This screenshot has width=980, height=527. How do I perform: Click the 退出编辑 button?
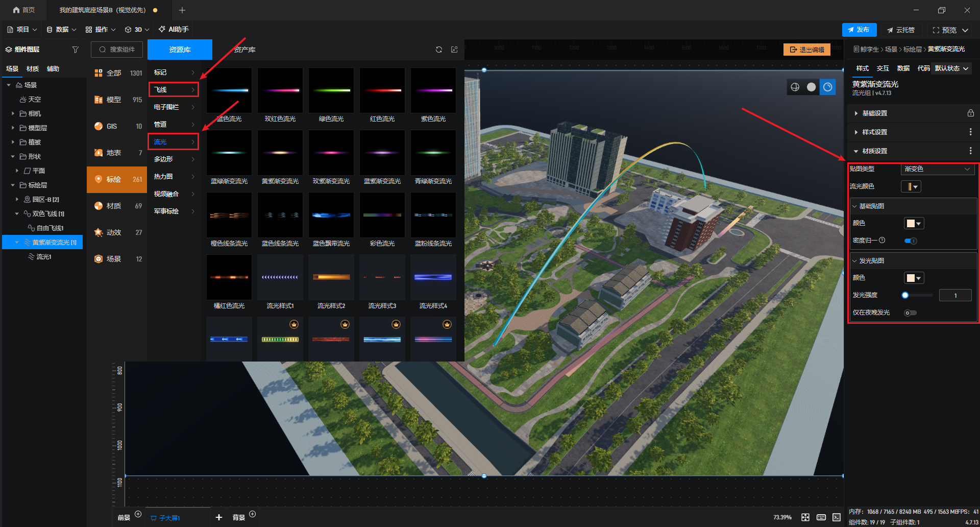point(807,50)
